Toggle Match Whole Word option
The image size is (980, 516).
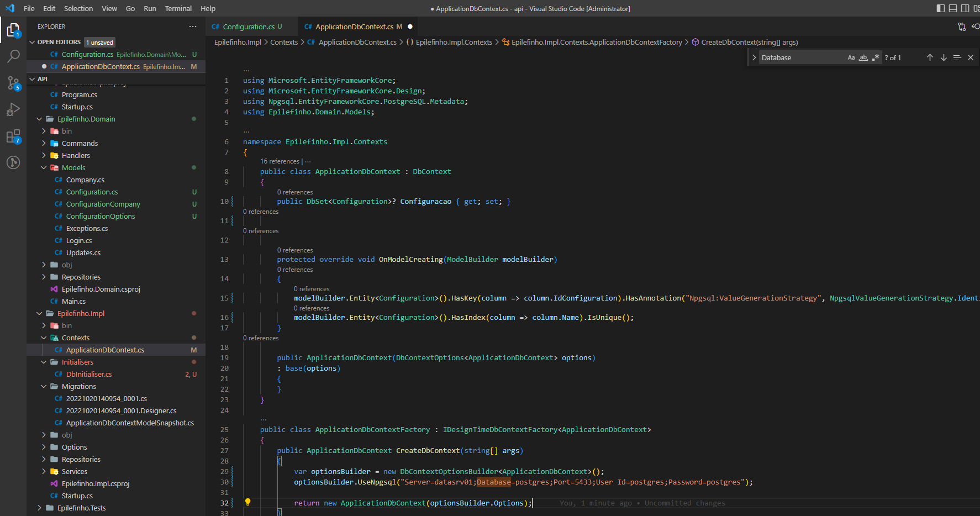[x=863, y=57]
